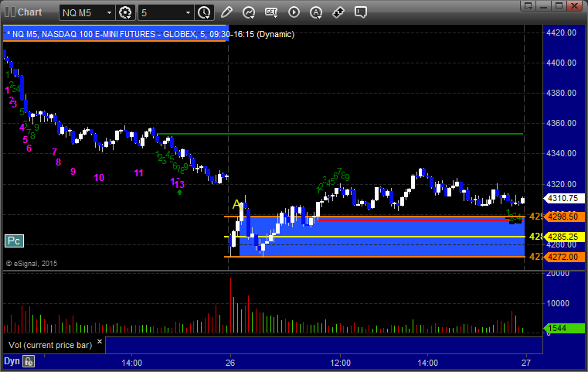
Task: Click the 12:00 label on time axis
Action: click(x=341, y=363)
